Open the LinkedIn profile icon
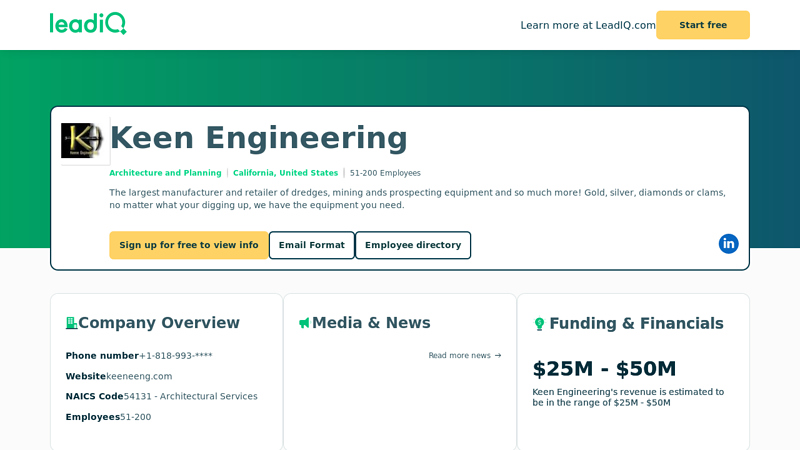 [x=729, y=244]
